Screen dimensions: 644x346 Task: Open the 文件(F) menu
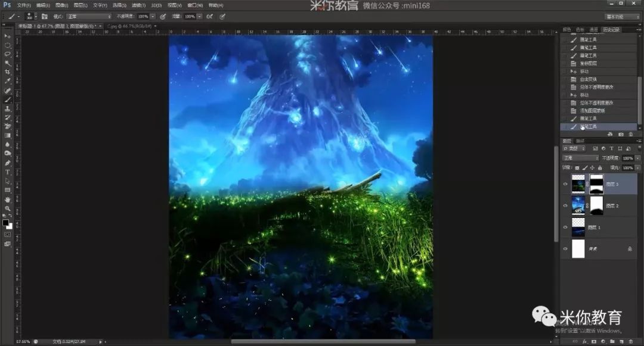[24, 5]
